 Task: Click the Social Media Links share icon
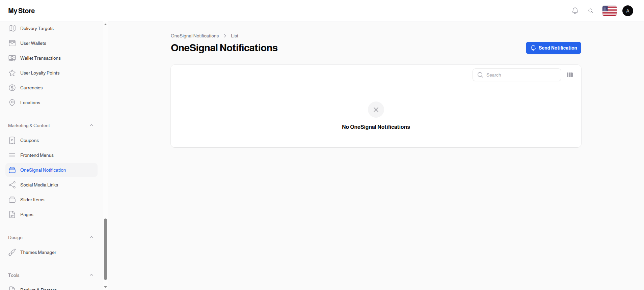click(x=12, y=185)
